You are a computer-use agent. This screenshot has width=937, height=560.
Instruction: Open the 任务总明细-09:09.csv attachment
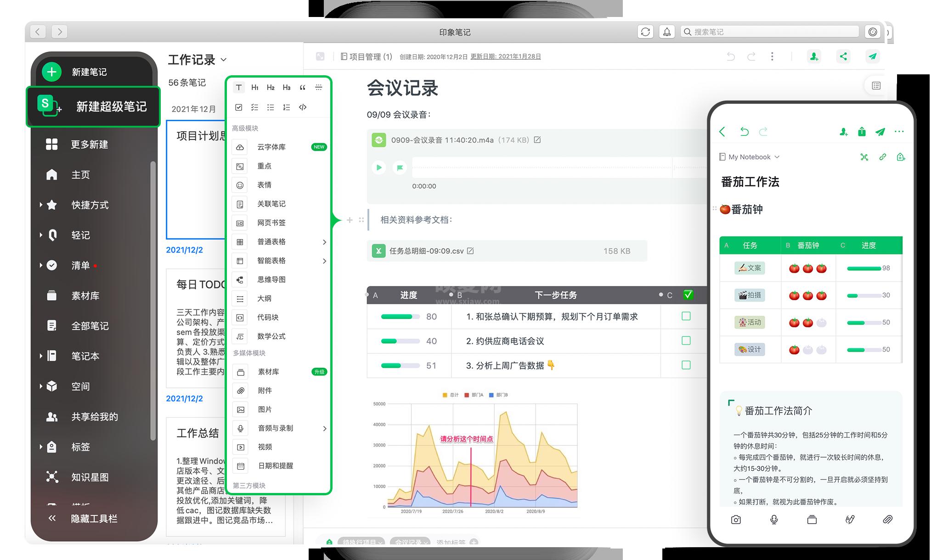pyautogui.click(x=507, y=251)
